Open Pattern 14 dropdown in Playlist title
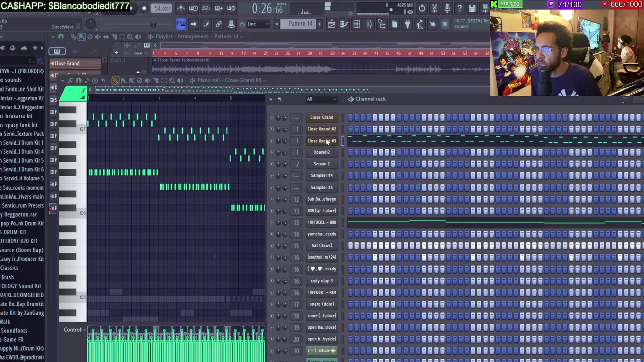The height and width of the screenshot is (362, 644). click(229, 36)
